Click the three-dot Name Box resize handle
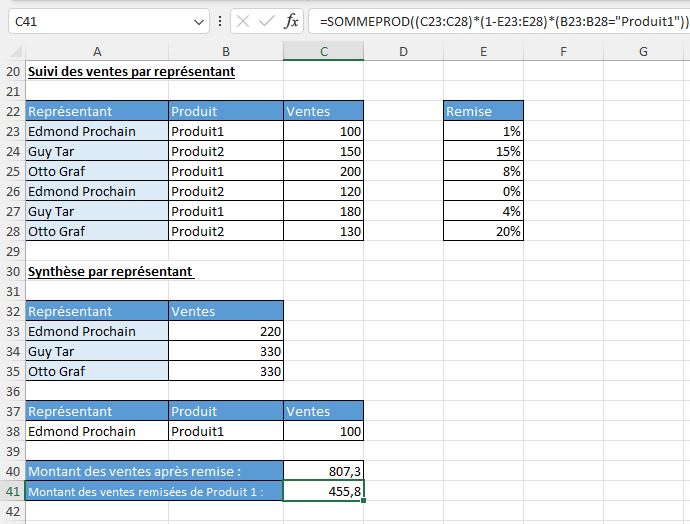Screen dimensions: 690x524 tap(219, 20)
